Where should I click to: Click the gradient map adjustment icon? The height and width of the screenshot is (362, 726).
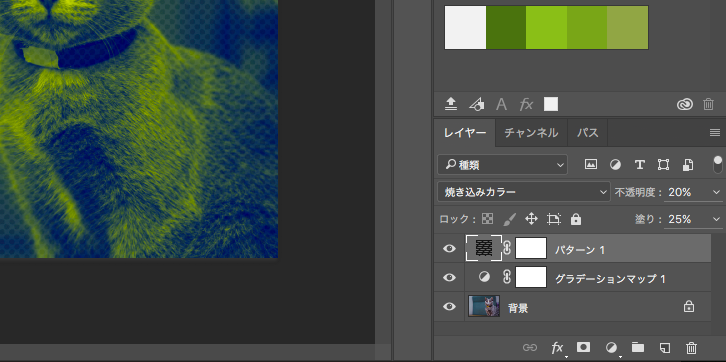[484, 277]
